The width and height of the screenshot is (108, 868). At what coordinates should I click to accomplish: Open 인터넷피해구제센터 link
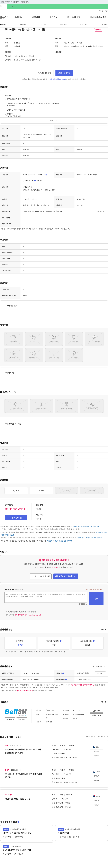click(28, 615)
